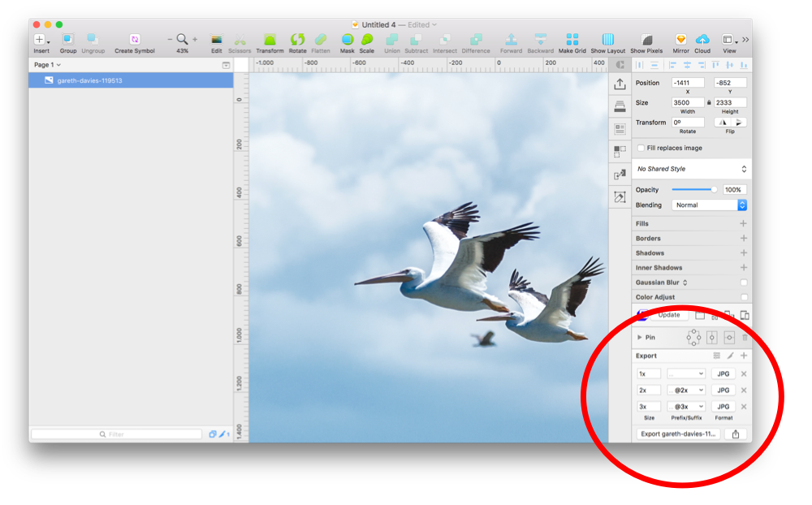
Task: Move layer Forward
Action: click(x=511, y=39)
